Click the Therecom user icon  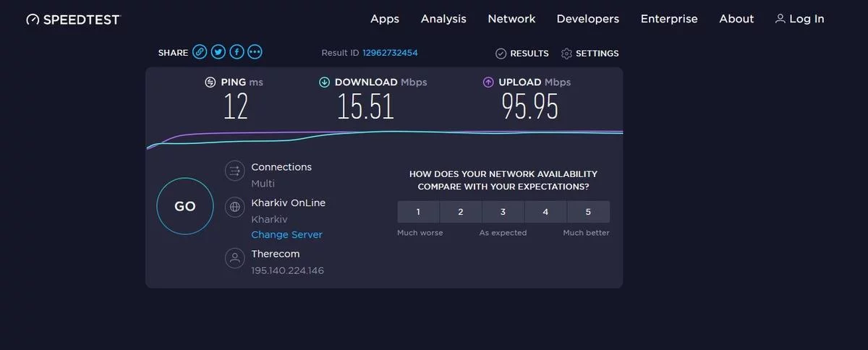pyautogui.click(x=234, y=258)
